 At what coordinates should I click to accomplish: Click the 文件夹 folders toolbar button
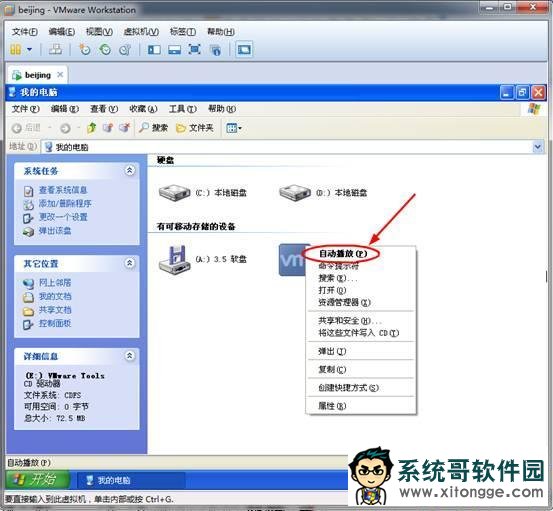[195, 128]
